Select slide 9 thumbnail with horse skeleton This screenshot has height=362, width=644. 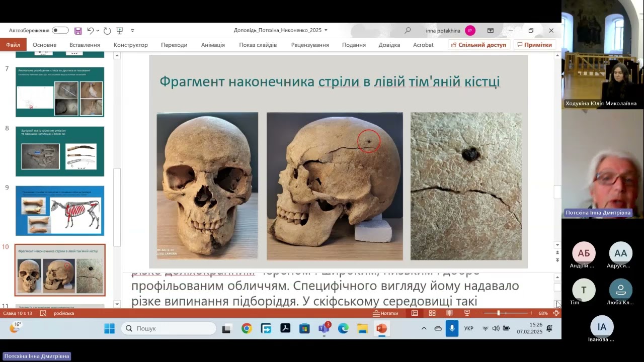tap(60, 211)
